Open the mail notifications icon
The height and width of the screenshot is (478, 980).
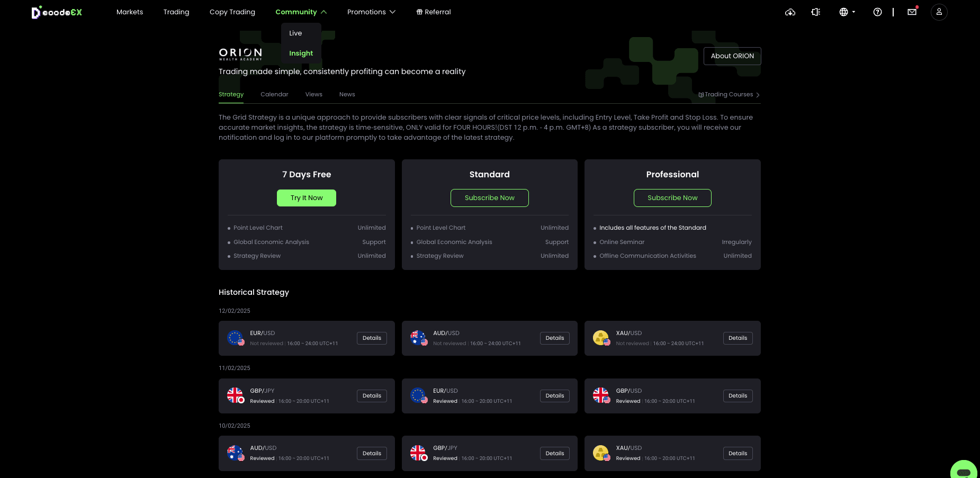pyautogui.click(x=912, y=12)
